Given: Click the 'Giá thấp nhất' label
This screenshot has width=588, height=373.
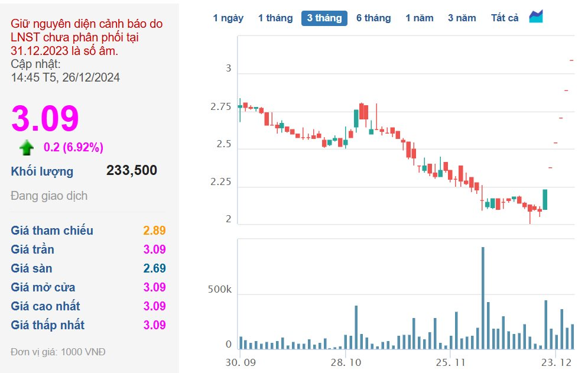Looking at the screenshot, I should (48, 325).
